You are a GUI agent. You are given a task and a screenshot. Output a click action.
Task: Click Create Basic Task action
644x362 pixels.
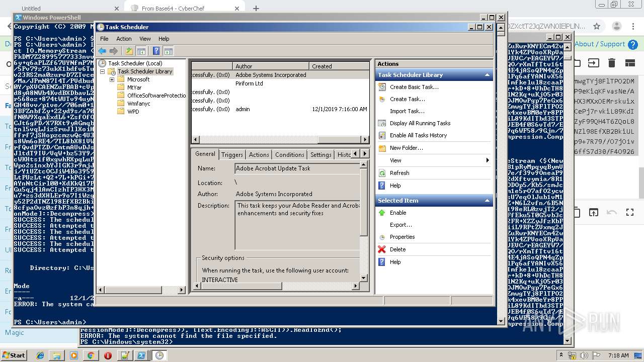point(414,87)
